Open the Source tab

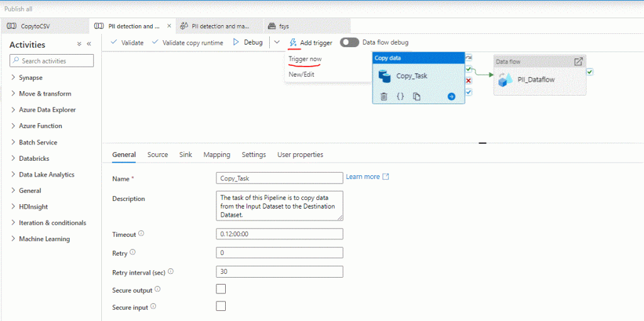(158, 155)
